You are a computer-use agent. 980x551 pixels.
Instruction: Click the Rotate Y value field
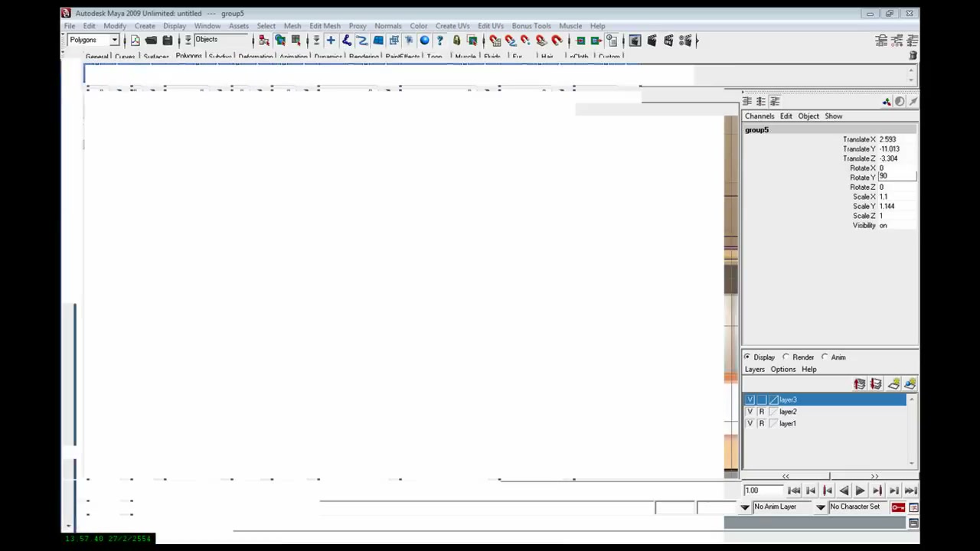[x=897, y=177]
